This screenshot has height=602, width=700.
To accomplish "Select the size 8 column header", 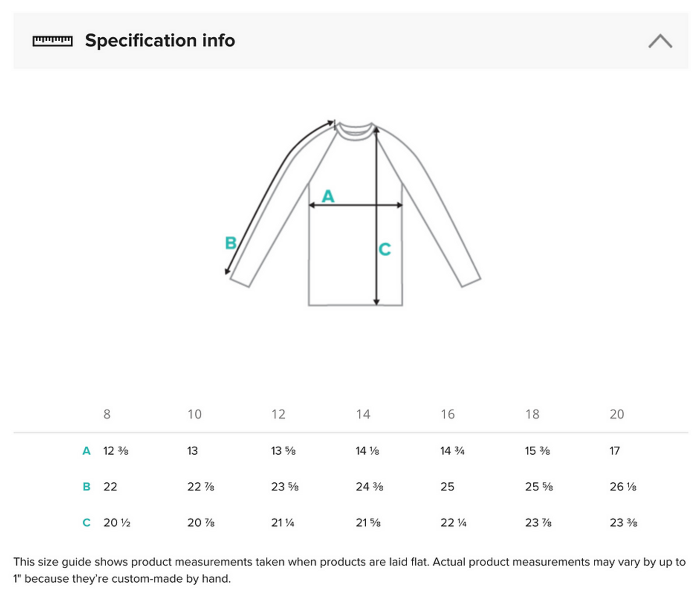I will (107, 414).
